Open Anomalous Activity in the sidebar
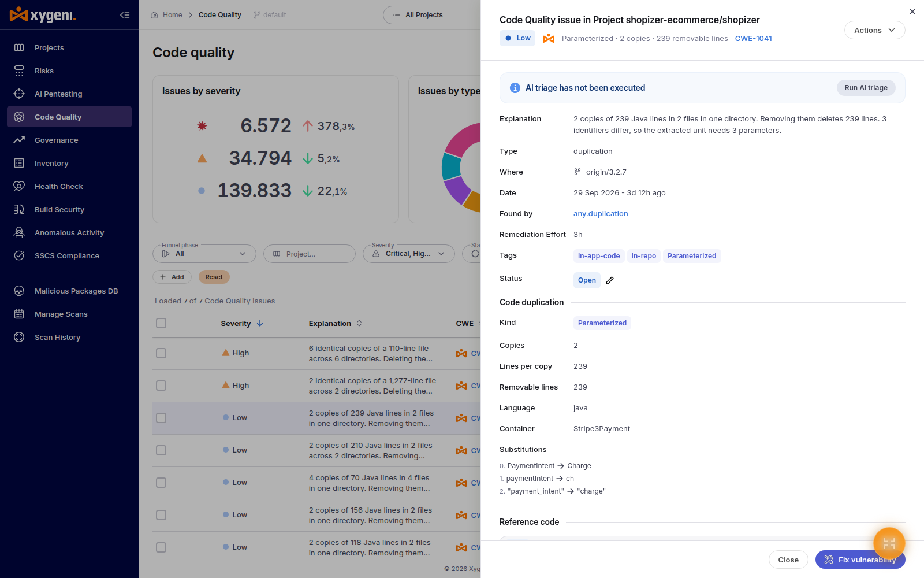Image resolution: width=924 pixels, height=578 pixels. click(69, 232)
